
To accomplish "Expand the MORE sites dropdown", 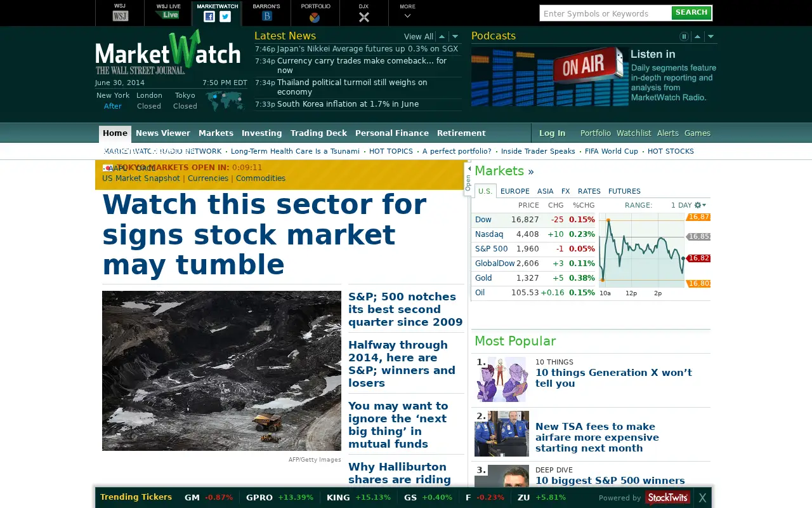I will pyautogui.click(x=407, y=13).
